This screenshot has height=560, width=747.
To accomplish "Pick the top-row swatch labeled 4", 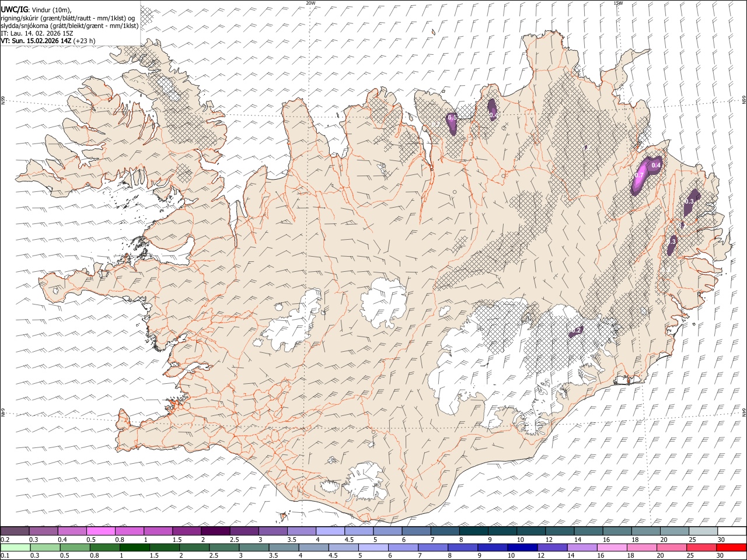I will click(x=330, y=531).
